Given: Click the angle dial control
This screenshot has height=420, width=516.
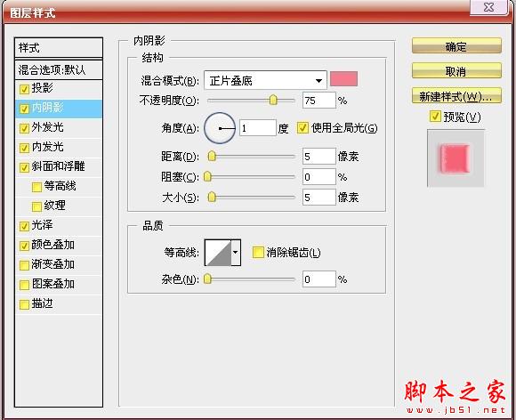Looking at the screenshot, I should 220,128.
